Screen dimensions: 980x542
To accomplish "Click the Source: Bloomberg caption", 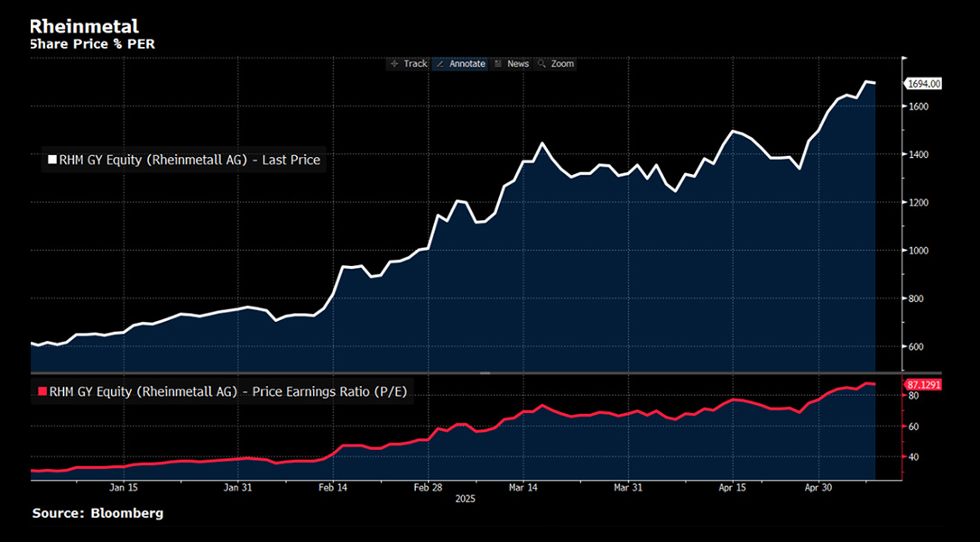I will pyautogui.click(x=97, y=513).
